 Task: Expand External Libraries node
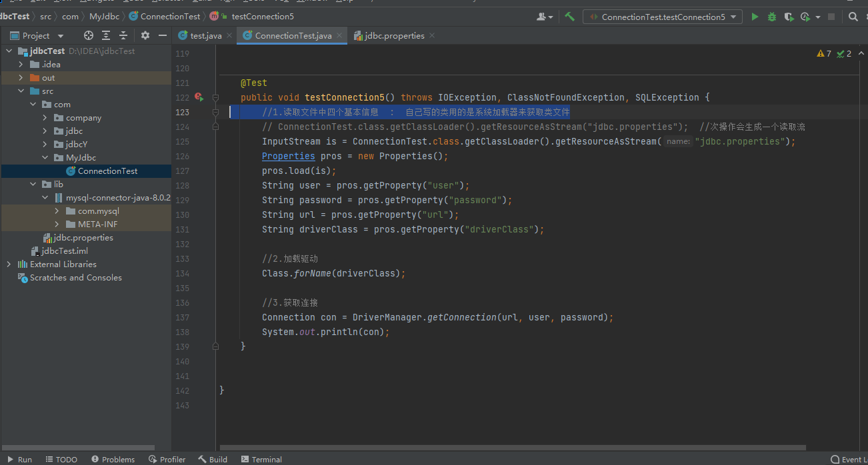[9, 264]
